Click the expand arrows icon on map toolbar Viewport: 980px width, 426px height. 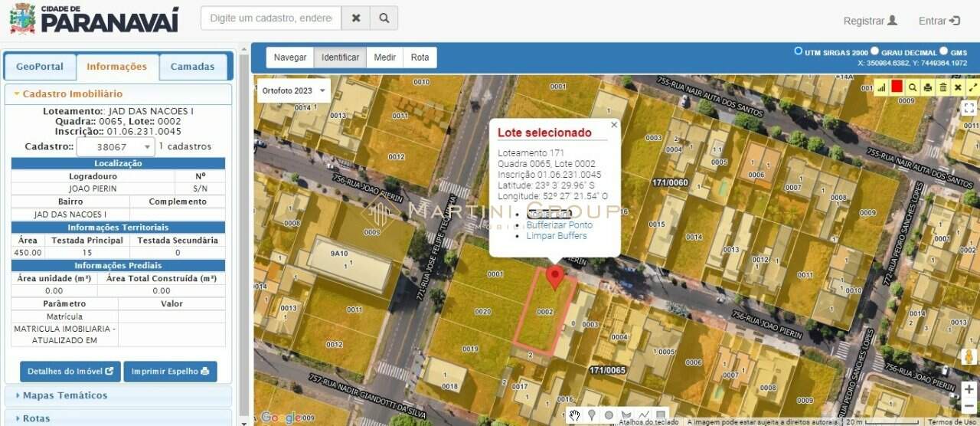(x=972, y=87)
